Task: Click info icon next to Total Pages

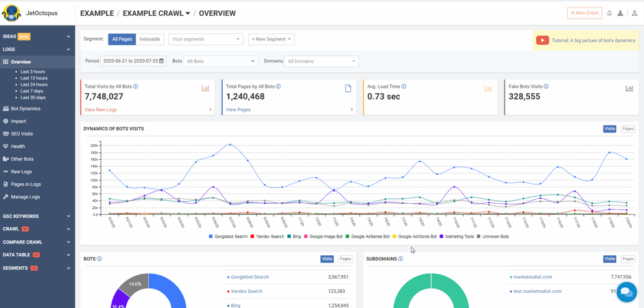Action: (x=278, y=86)
